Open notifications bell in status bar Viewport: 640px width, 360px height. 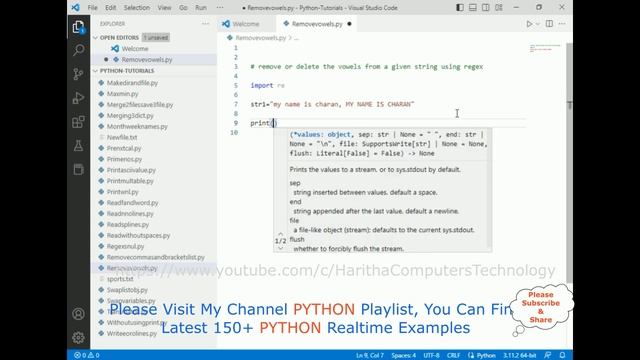point(562,355)
